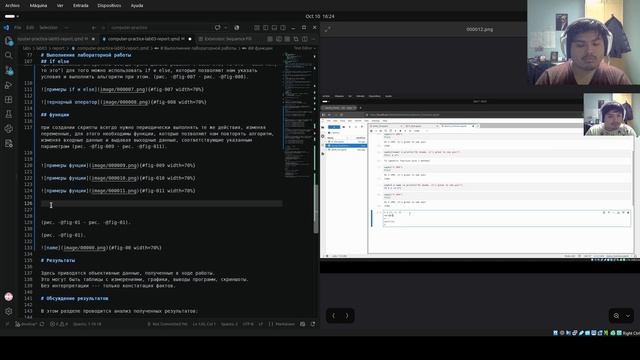Open the editor More Actions ellipsis
The height and width of the screenshot is (360, 640).
pos(313,39)
